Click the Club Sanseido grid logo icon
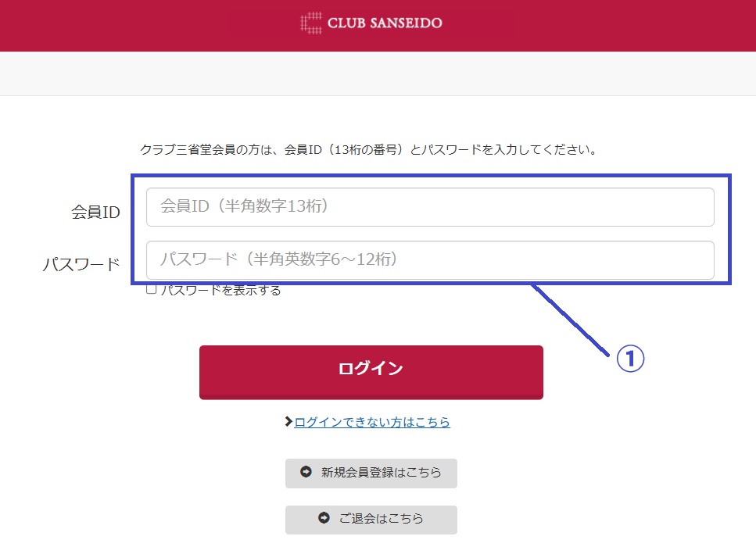 (x=310, y=23)
